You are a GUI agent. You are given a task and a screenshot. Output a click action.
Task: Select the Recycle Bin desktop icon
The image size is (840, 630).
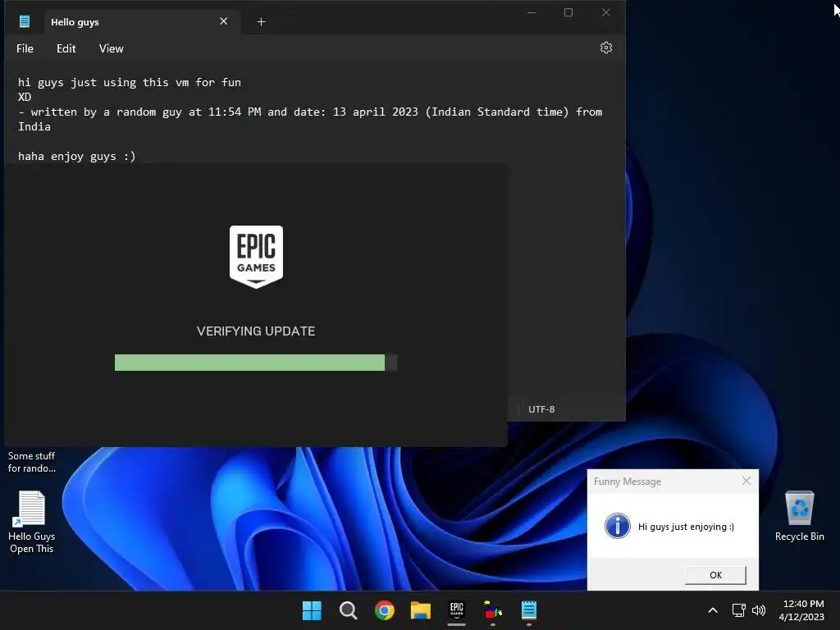(799, 517)
